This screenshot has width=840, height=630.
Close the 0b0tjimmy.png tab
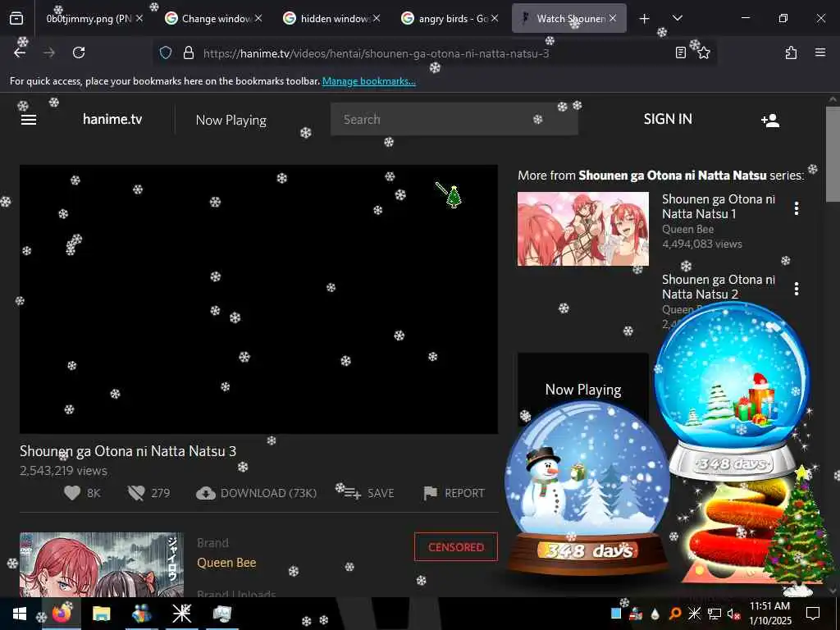point(139,18)
